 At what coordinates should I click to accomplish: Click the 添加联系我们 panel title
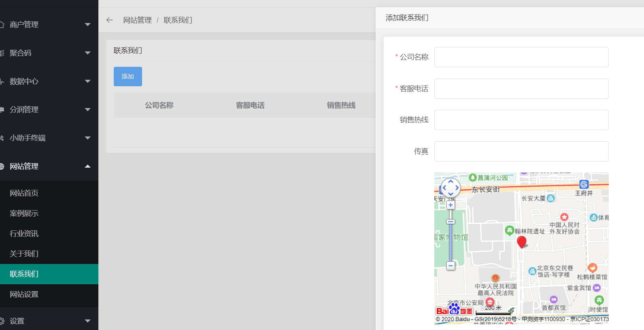click(407, 18)
